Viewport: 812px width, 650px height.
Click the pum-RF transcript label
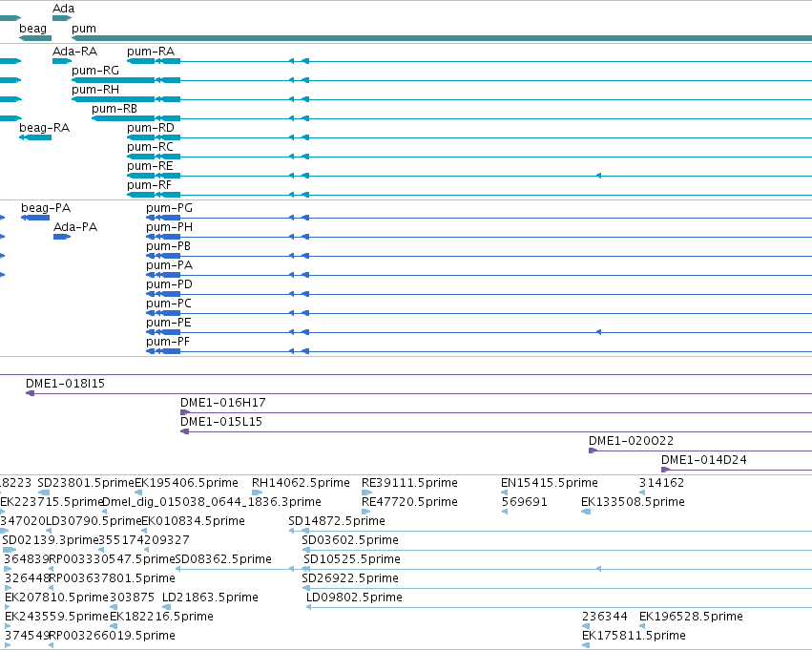pyautogui.click(x=149, y=185)
